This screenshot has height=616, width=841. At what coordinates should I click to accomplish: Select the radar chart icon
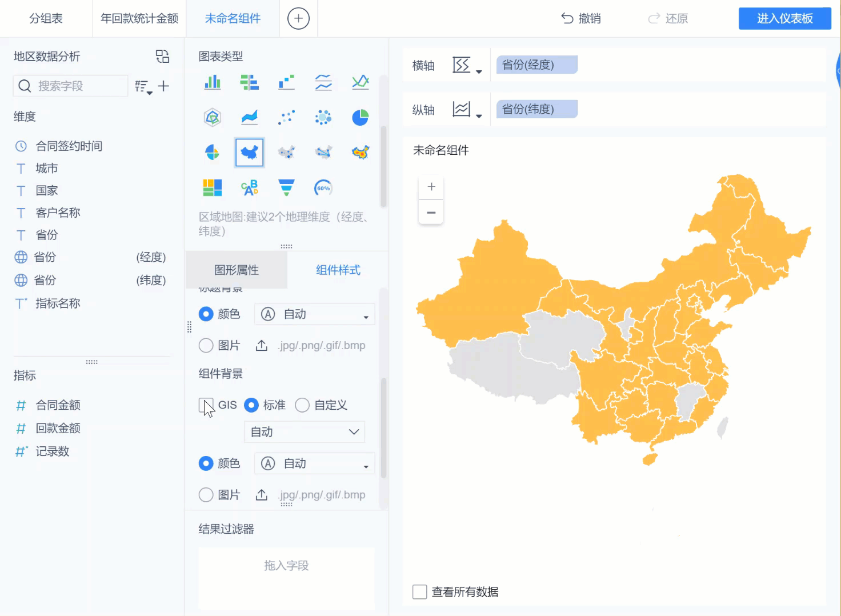point(213,117)
